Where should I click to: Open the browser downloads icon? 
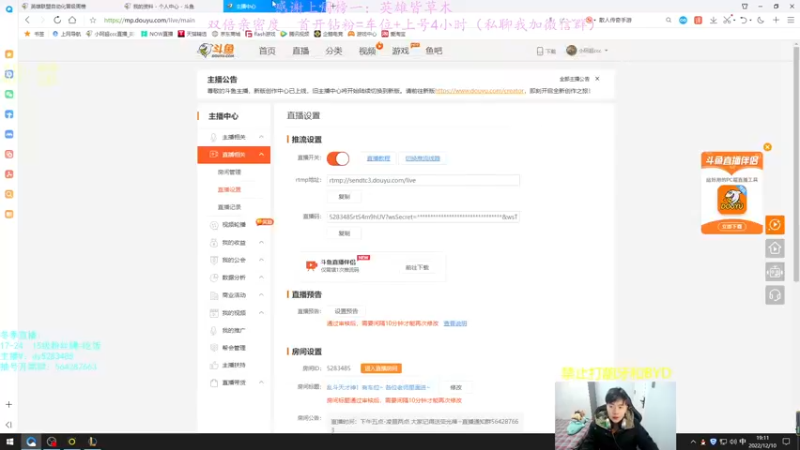pyautogui.click(x=713, y=20)
